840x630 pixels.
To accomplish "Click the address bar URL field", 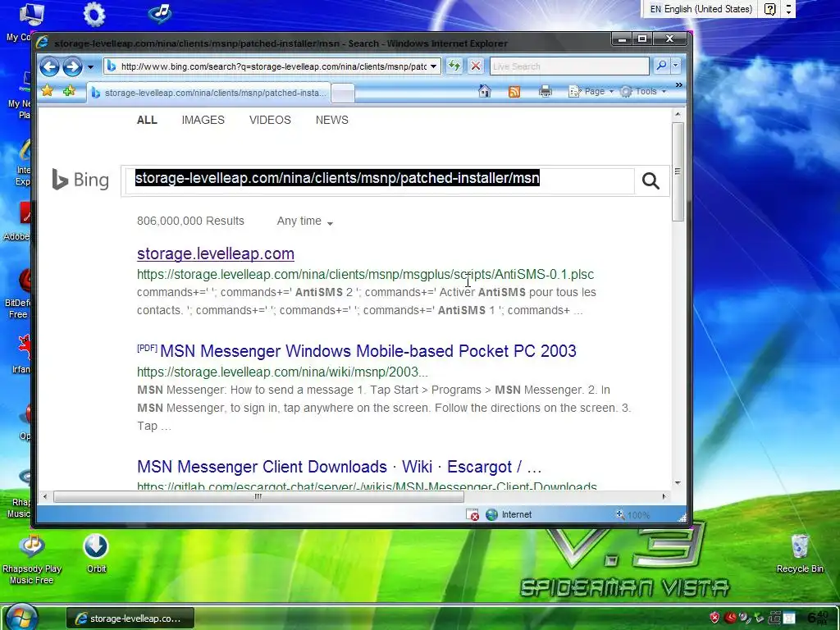I will tap(272, 66).
